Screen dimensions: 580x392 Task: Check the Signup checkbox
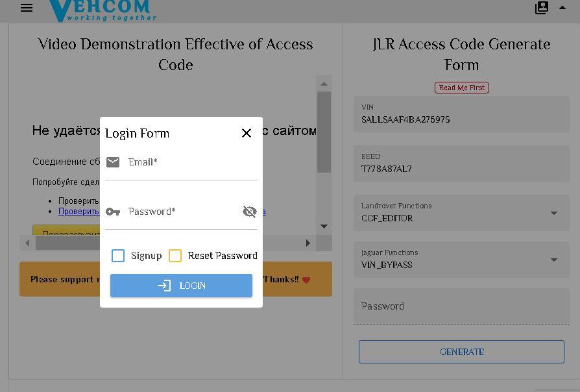pyautogui.click(x=118, y=256)
